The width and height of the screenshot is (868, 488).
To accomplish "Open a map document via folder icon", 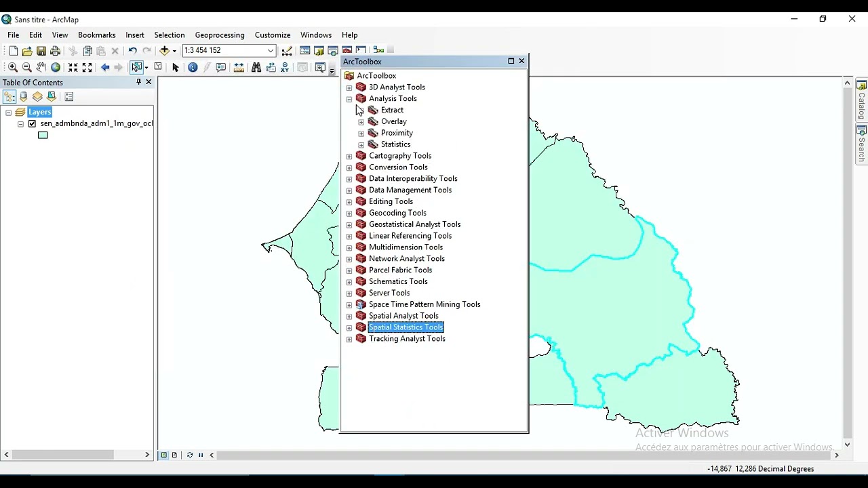I will click(27, 51).
